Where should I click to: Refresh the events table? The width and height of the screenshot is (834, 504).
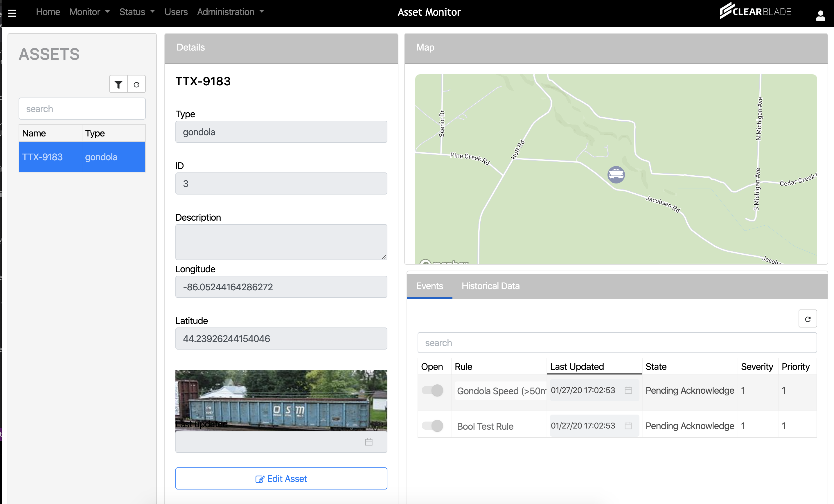point(807,319)
